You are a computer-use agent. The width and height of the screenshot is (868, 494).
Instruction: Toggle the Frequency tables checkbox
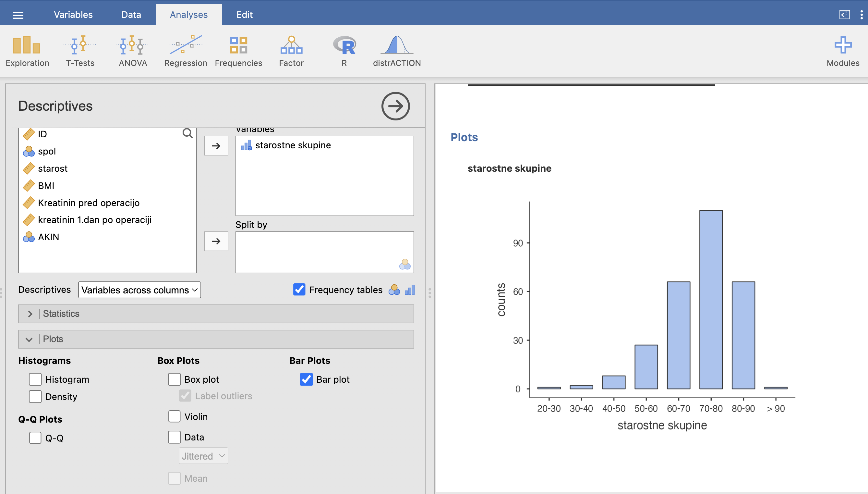[x=299, y=290]
